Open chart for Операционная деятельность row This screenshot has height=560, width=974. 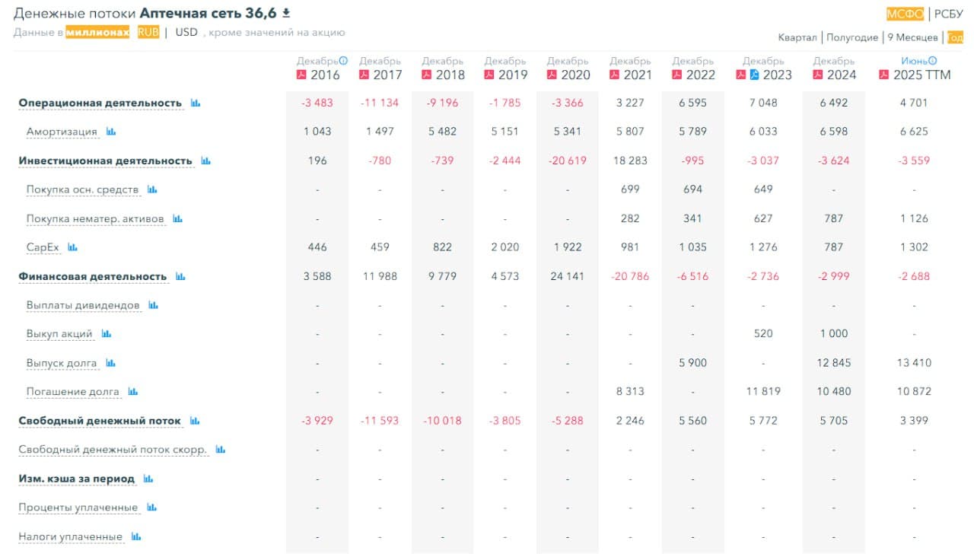(x=196, y=101)
